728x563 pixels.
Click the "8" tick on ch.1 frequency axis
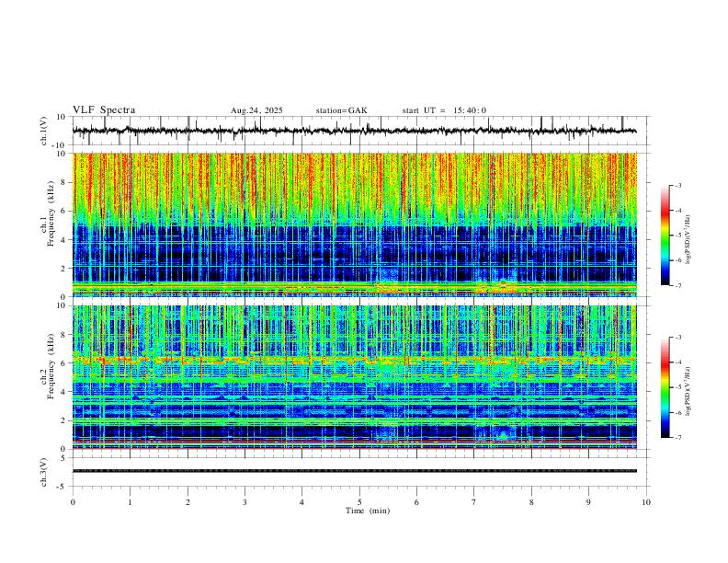(63, 182)
